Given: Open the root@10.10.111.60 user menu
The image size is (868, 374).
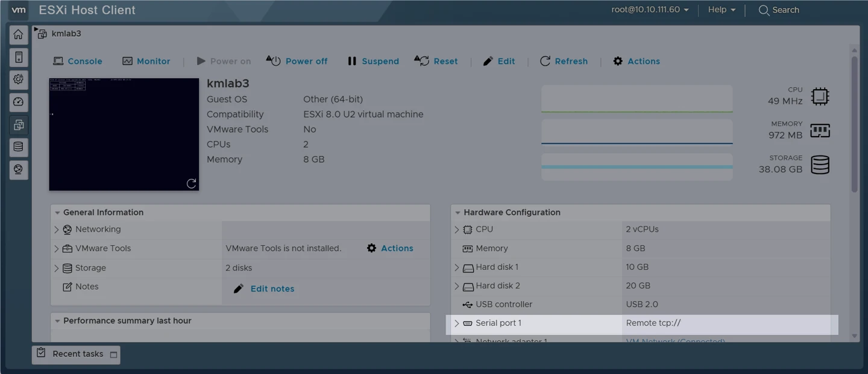Looking at the screenshot, I should tap(650, 10).
